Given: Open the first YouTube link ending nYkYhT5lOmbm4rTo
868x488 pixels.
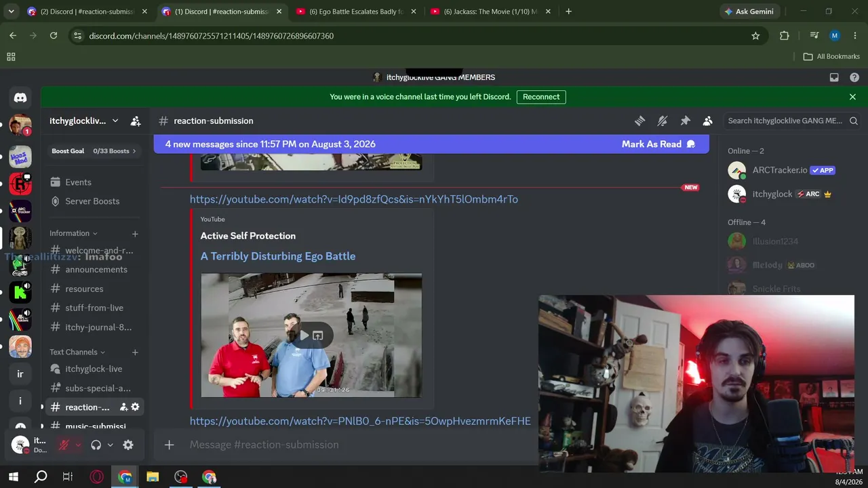Looking at the screenshot, I should pos(354,199).
